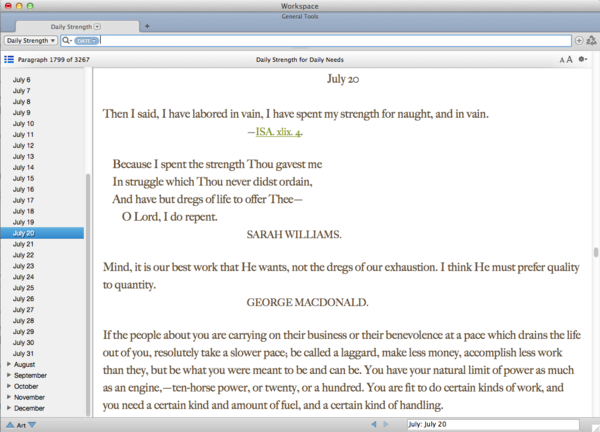Toggle the table of contents sidebar icon
Viewport: 600px width, 432px height.
tap(9, 60)
